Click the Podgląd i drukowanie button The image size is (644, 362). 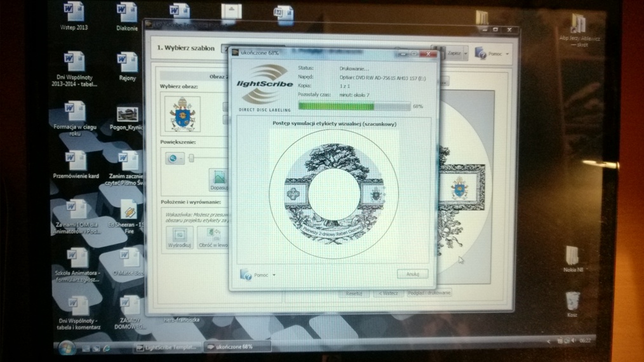[x=429, y=293]
